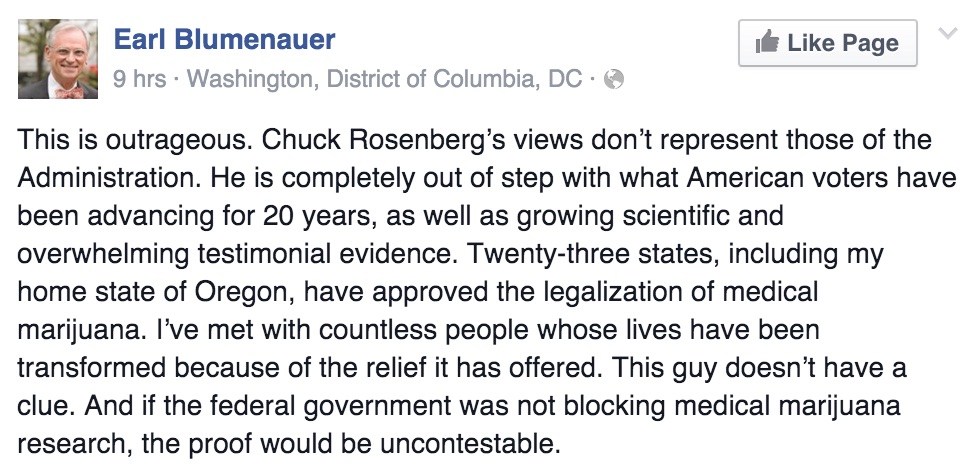The image size is (973, 474).
Task: Click the thumbs-up icon in Like Page
Action: (768, 42)
